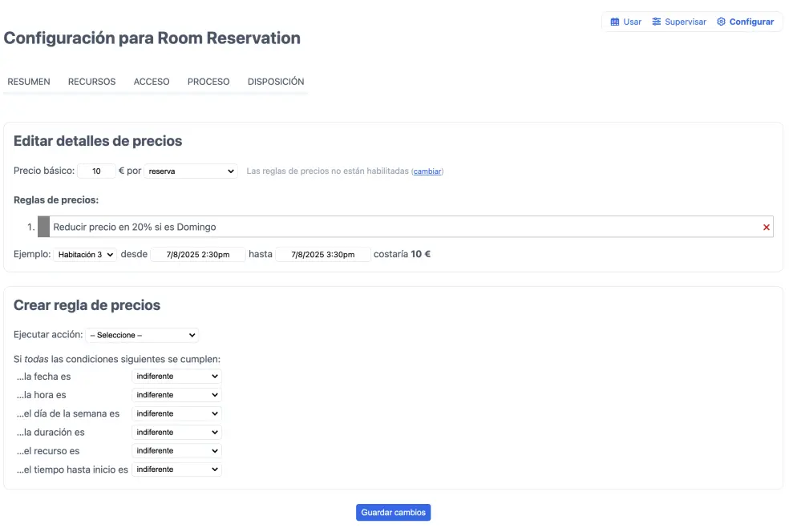The width and height of the screenshot is (789, 532).
Task: Click the calendar icon next to Usar
Action: 614,22
